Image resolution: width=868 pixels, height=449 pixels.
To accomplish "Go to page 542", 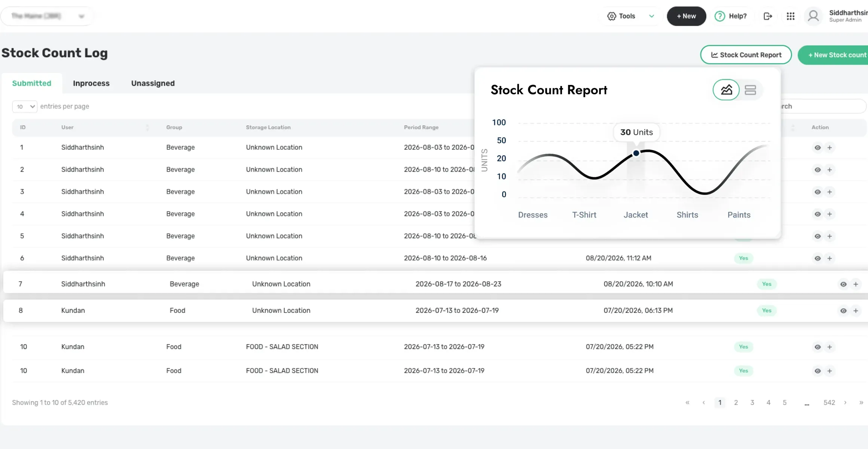I will (829, 403).
